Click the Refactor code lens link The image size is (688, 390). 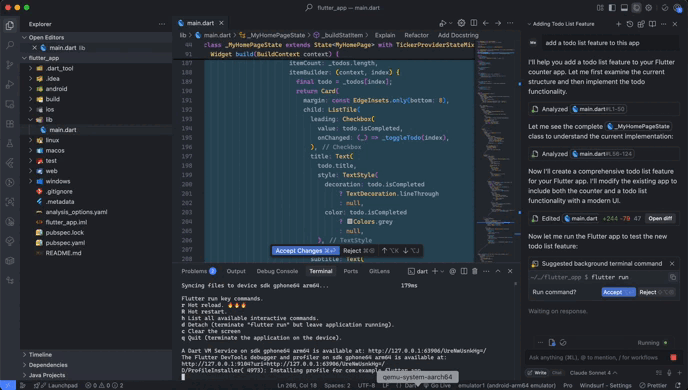click(416, 35)
